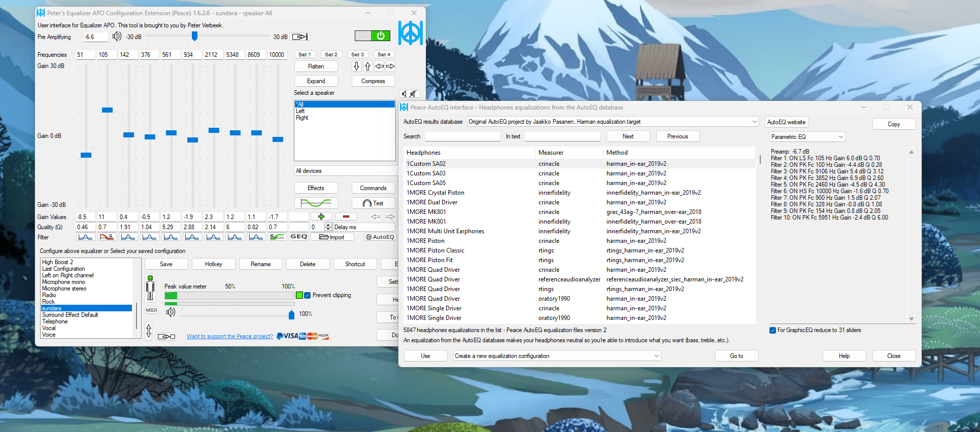Open the Effects button

[x=316, y=188]
